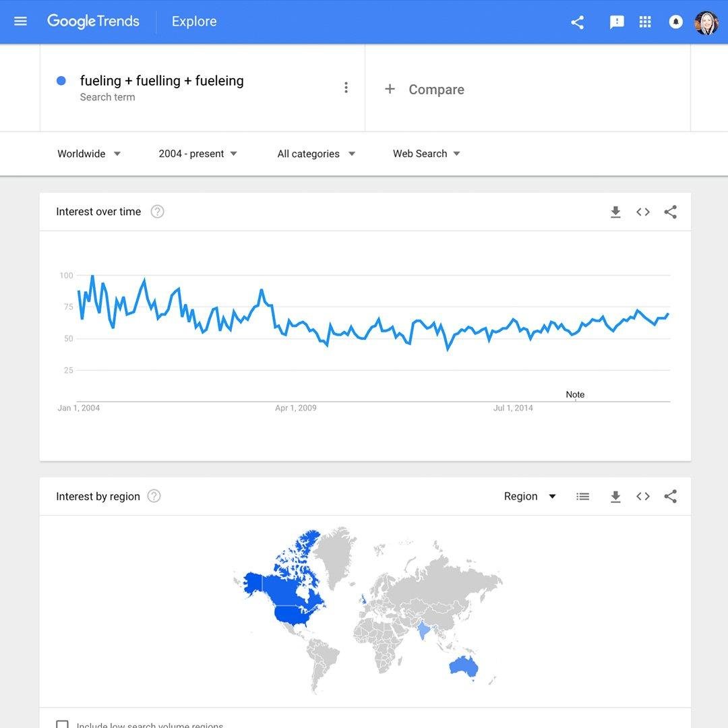This screenshot has width=728, height=728.
Task: Switch Interest by region to list view
Action: click(582, 496)
